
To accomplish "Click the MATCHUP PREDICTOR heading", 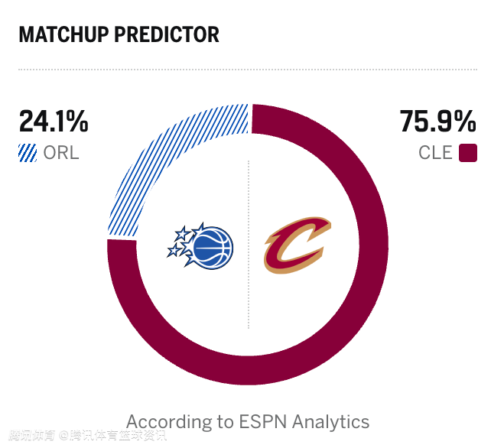I will [x=119, y=34].
